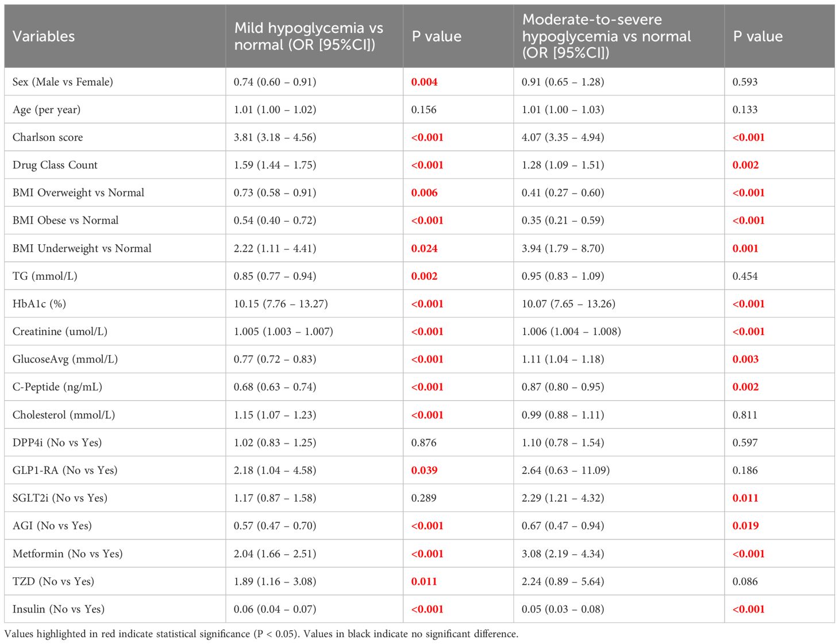This screenshot has width=839, height=644.
Task: Select the 3.94 (1.79 – 8.70) cell
Action: (563, 248)
